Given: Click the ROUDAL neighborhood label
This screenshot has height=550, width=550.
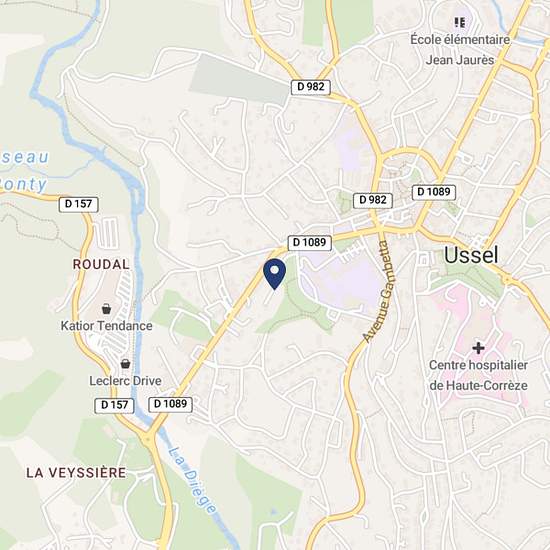Looking at the screenshot, I should pos(101,264).
